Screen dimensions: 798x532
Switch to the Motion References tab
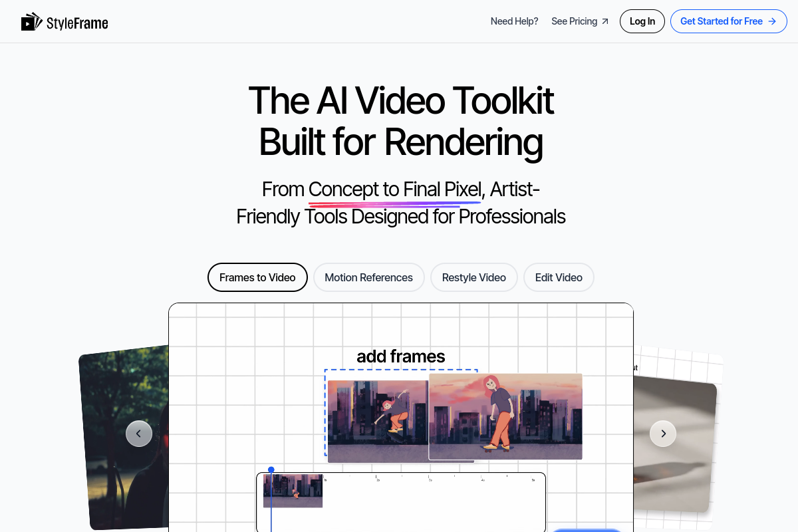point(368,277)
